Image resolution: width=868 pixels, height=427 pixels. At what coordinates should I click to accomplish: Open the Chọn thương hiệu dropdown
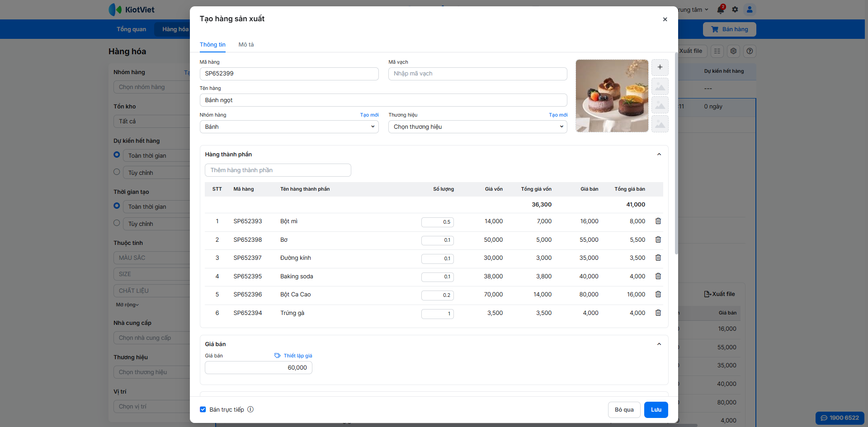coord(478,127)
